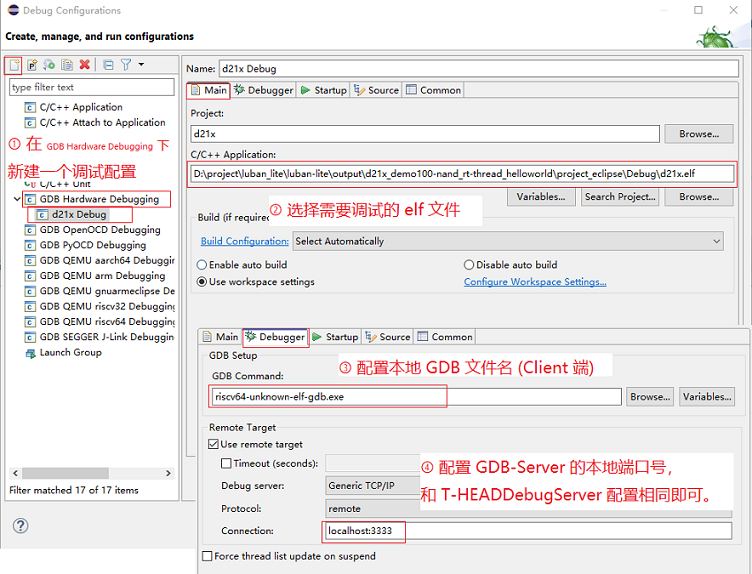This screenshot has height=574, width=752.
Task: Select GDB OpenOCD Debugging in the tree
Action: tap(99, 230)
